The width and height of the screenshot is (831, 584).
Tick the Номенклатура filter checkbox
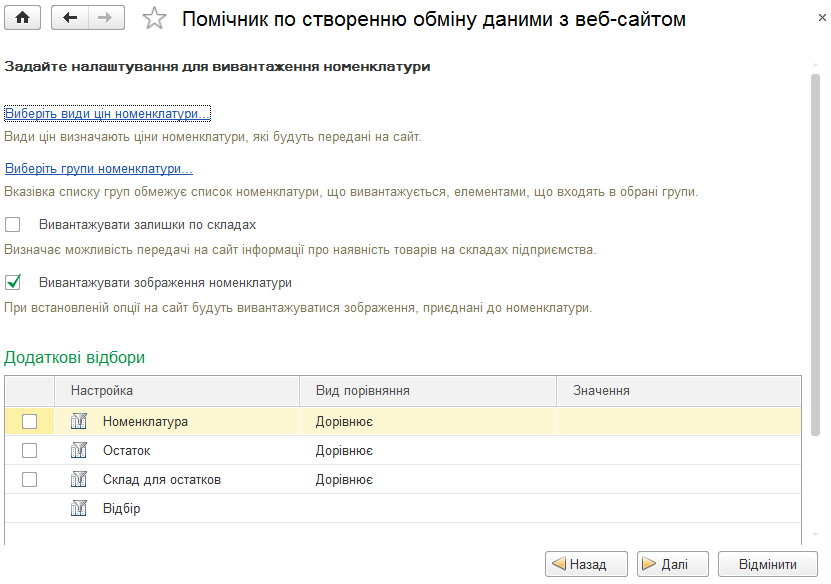point(30,421)
